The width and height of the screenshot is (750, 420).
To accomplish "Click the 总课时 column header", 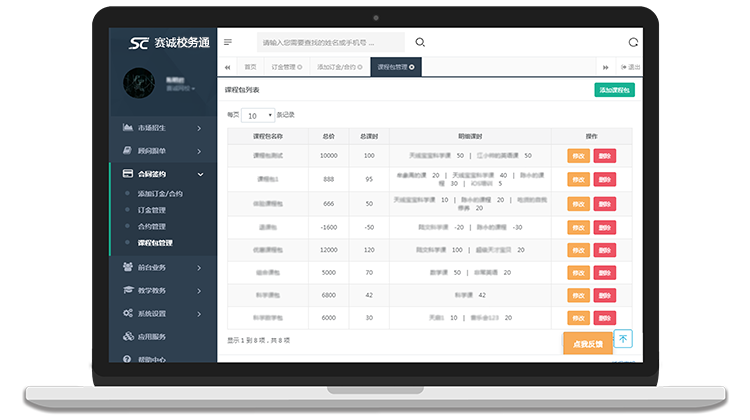I will 369,136.
